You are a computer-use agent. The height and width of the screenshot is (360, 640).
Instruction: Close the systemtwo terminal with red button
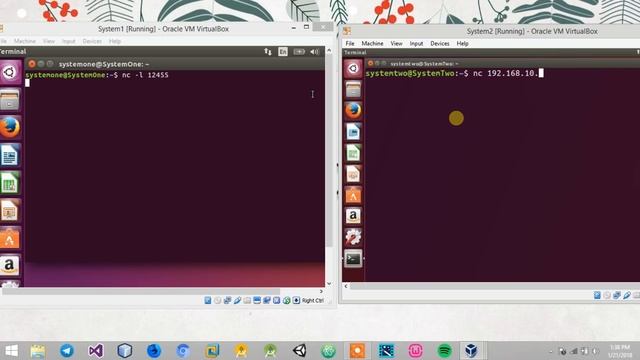point(370,63)
